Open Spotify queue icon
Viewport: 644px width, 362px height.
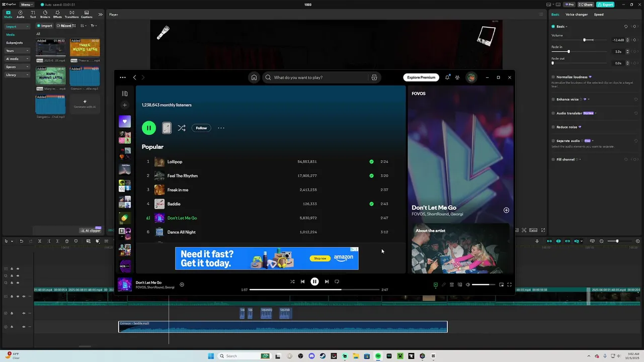click(x=452, y=285)
